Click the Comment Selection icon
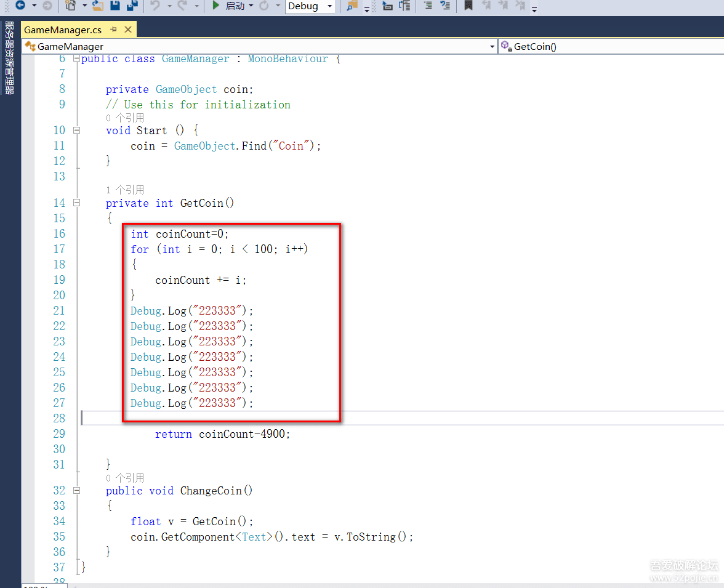The height and width of the screenshot is (588, 724). [428, 6]
